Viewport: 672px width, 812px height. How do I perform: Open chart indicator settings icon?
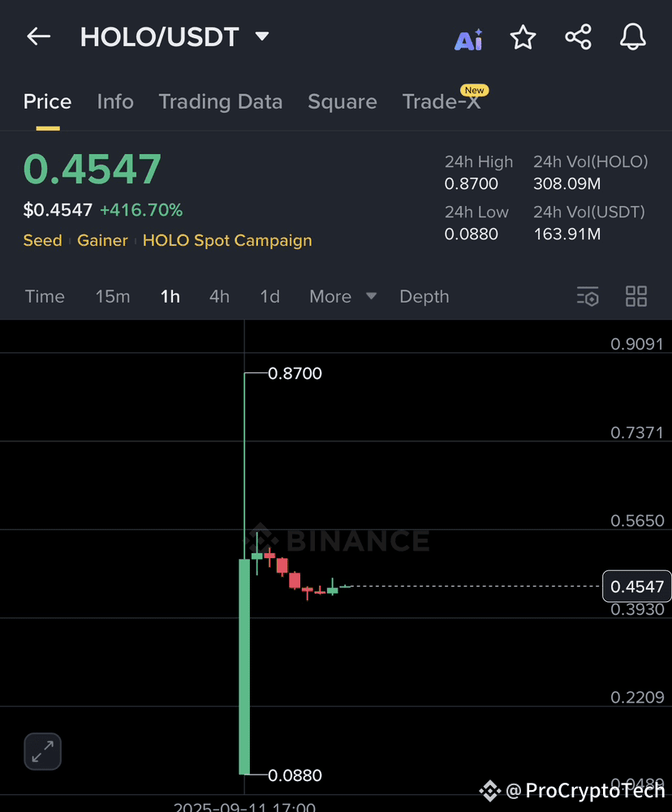click(x=588, y=296)
